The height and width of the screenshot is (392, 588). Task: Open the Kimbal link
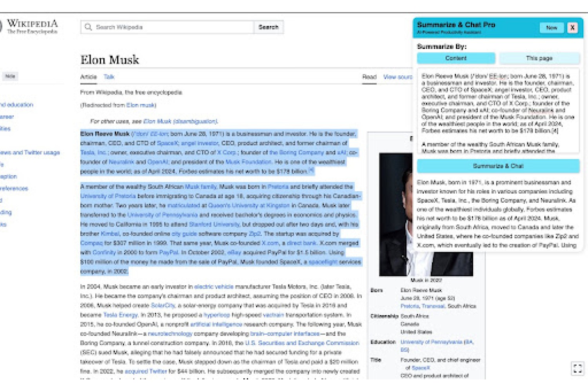(110, 234)
